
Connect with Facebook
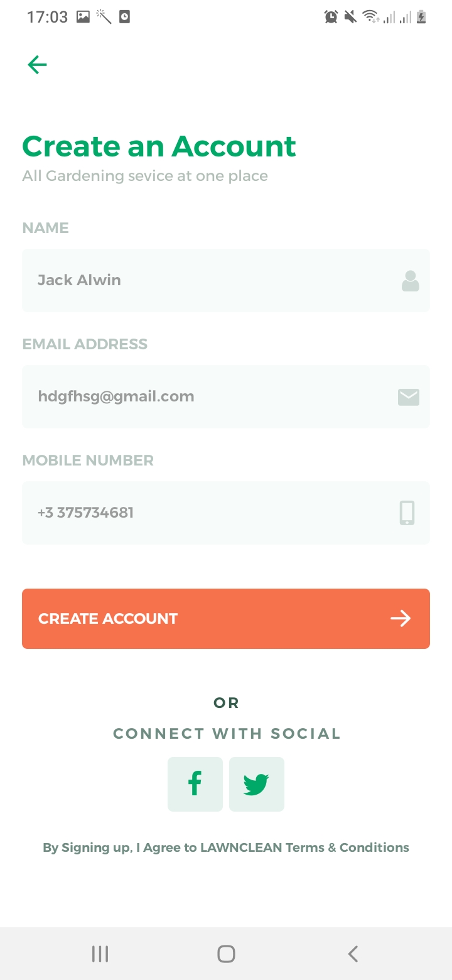click(195, 784)
